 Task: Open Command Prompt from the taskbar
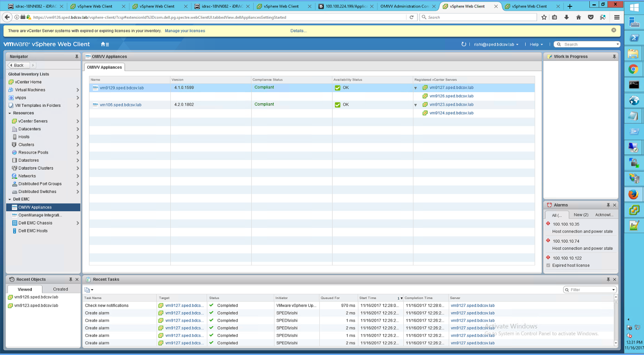click(633, 85)
